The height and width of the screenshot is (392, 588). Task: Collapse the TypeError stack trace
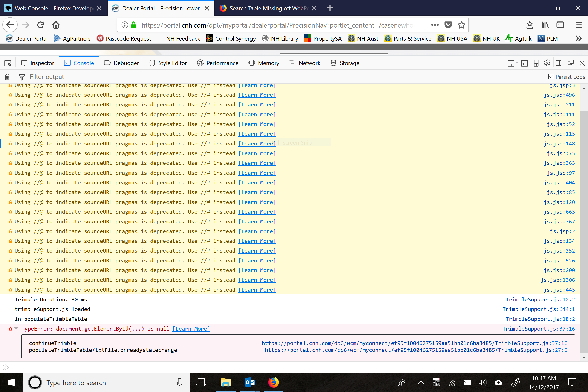[x=17, y=328]
